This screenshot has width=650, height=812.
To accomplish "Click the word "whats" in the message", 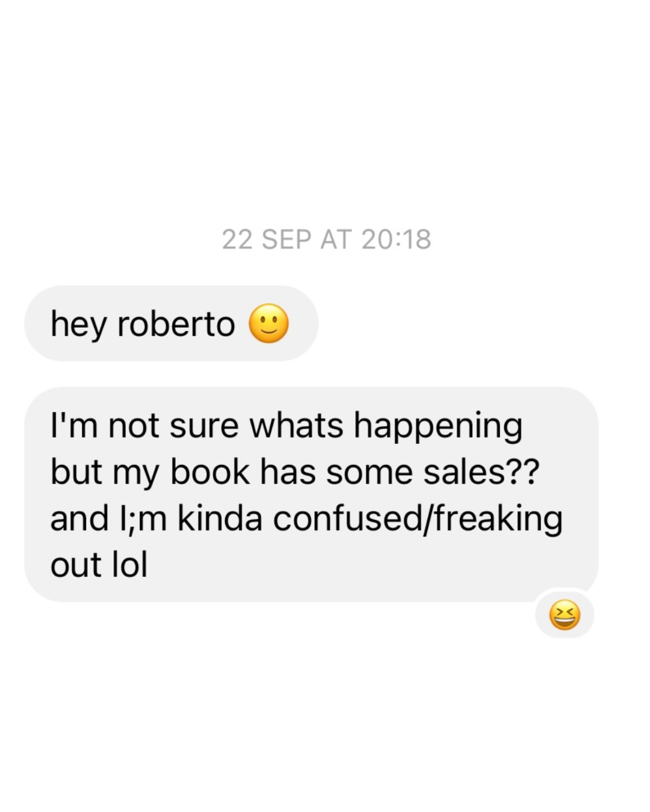I will click(296, 426).
